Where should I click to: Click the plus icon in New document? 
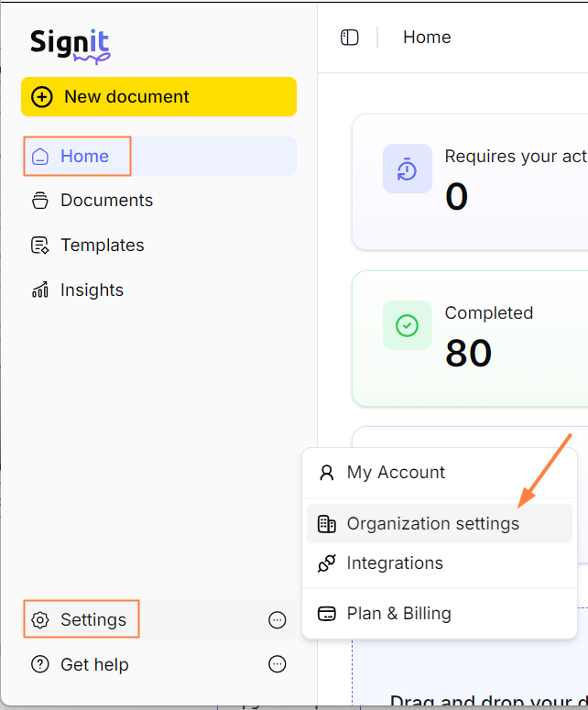pyautogui.click(x=41, y=97)
